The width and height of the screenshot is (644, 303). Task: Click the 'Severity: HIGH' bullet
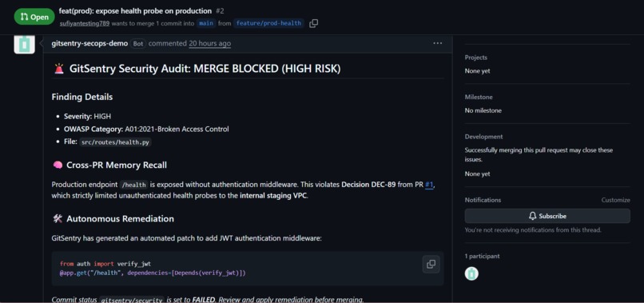pyautogui.click(x=87, y=117)
